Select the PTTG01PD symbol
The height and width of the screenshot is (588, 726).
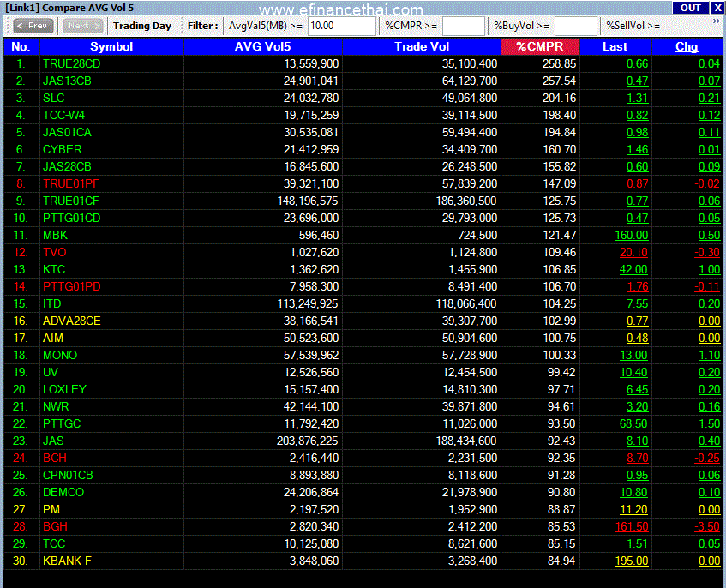click(x=72, y=286)
